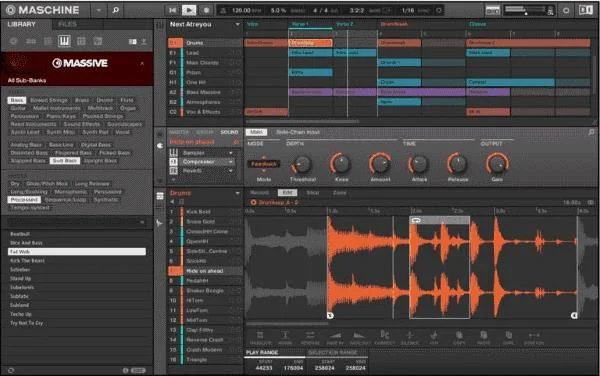Open the Drums group dropdown in pattern editor
The width and height of the screenshot is (600, 376).
click(237, 193)
